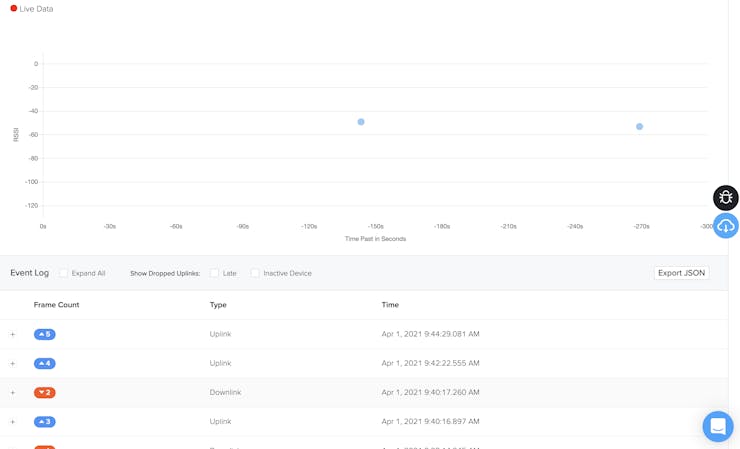The width and height of the screenshot is (740, 449).
Task: Click the Export JSON button
Action: pos(681,273)
